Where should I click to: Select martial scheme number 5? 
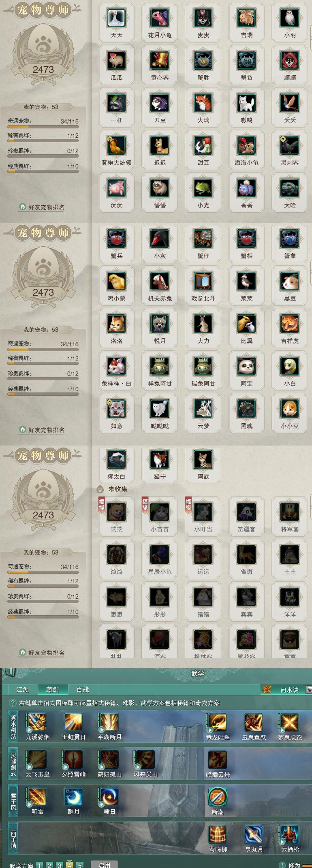point(80,865)
